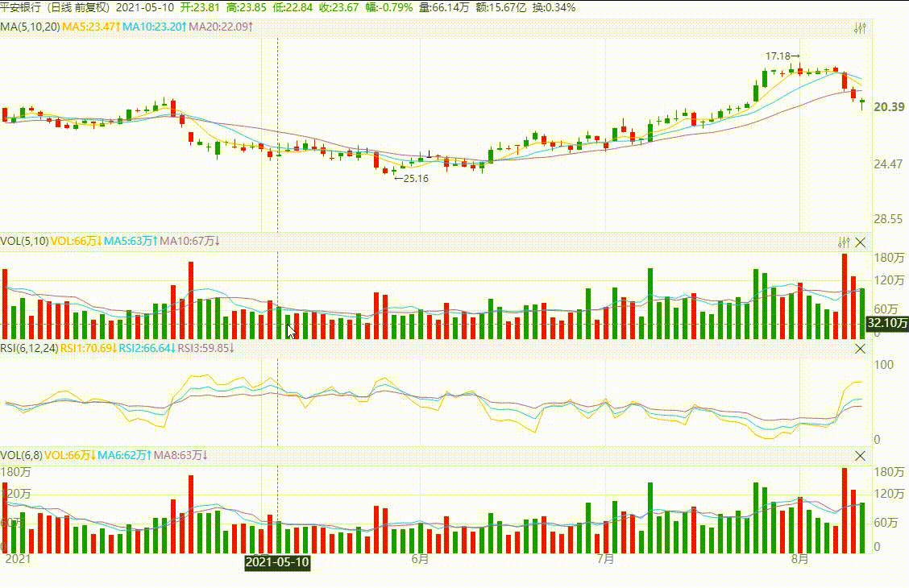Screen dimensions: 909x588
Task: Click the 8月 date axis marker
Action: click(799, 559)
